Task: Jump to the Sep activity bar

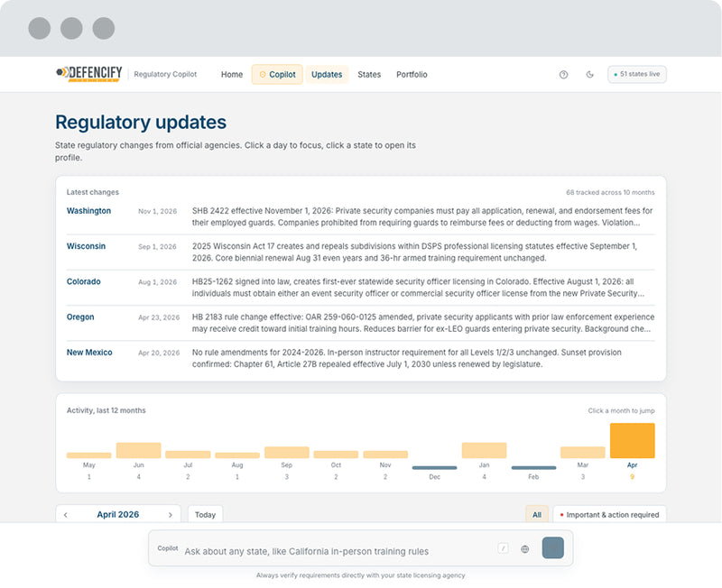Action: click(x=286, y=452)
